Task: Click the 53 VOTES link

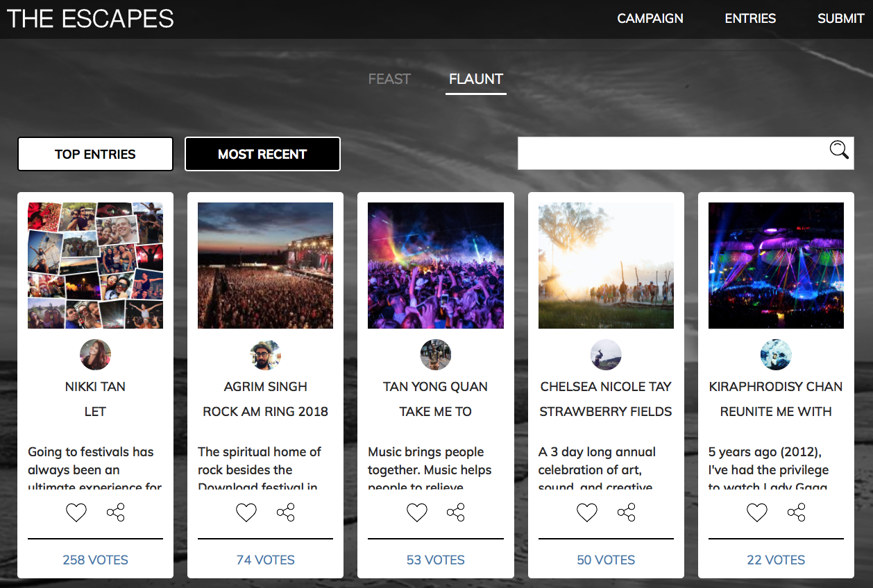Action: point(435,560)
